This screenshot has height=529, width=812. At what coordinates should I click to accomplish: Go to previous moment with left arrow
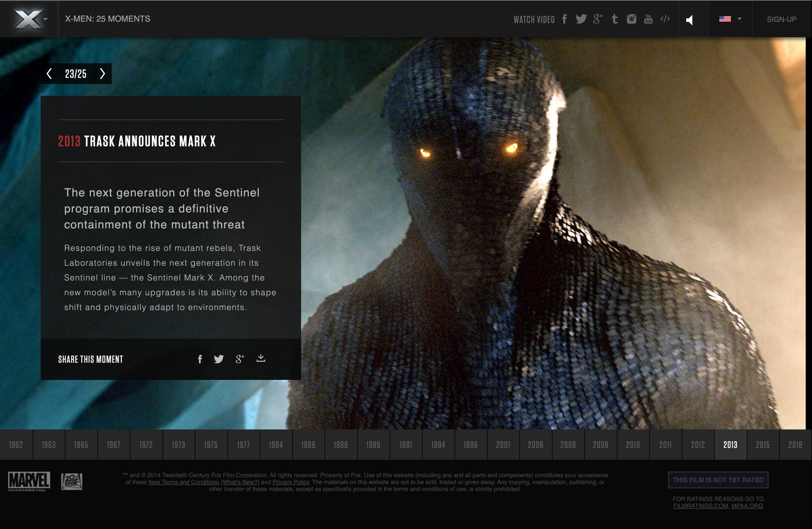pyautogui.click(x=49, y=74)
